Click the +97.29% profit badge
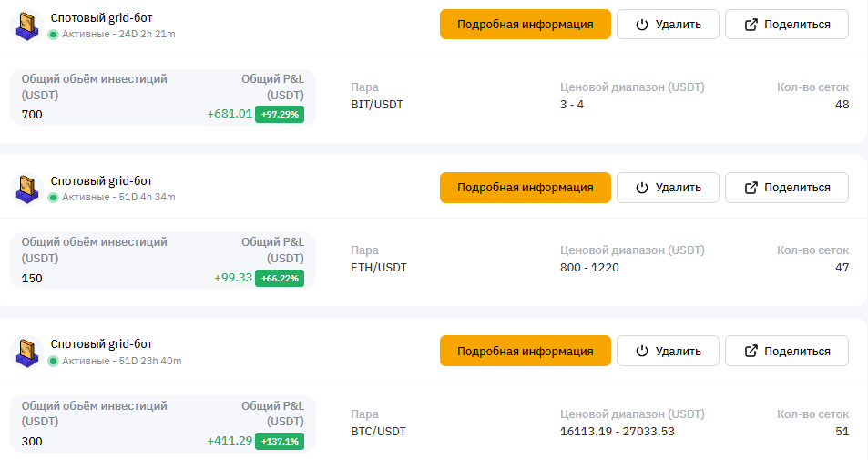This screenshot has height=460, width=868. [x=280, y=114]
